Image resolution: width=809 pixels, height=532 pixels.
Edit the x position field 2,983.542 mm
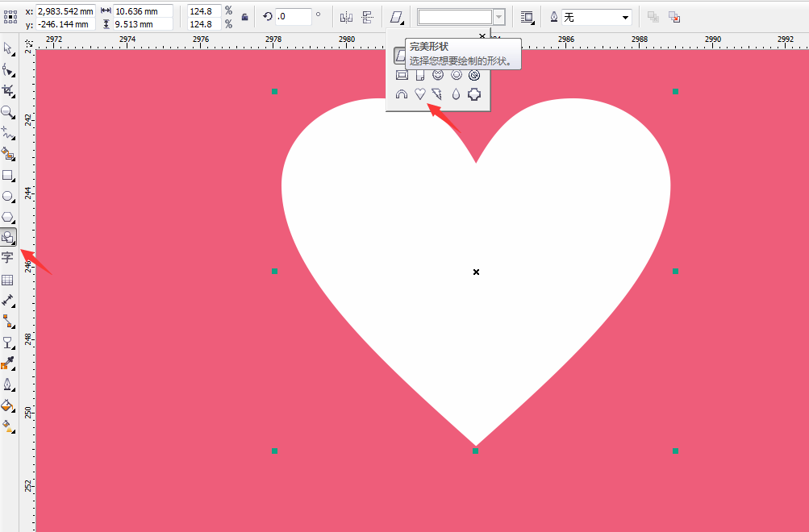[65, 10]
